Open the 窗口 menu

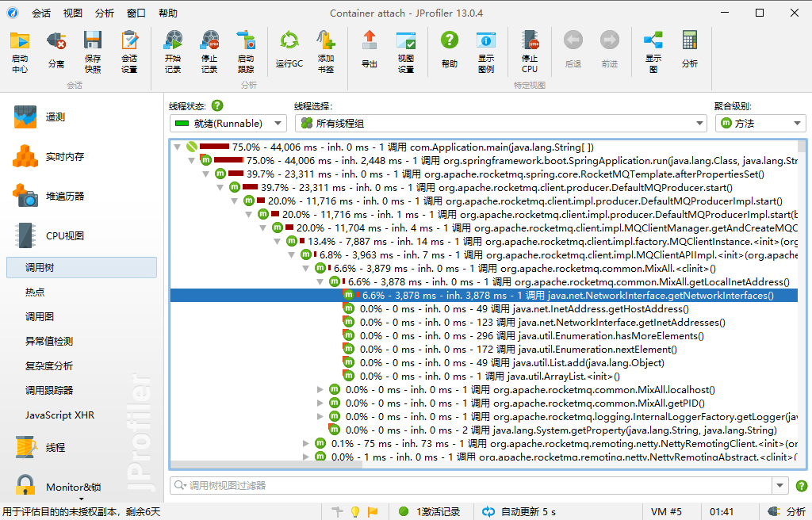136,13
